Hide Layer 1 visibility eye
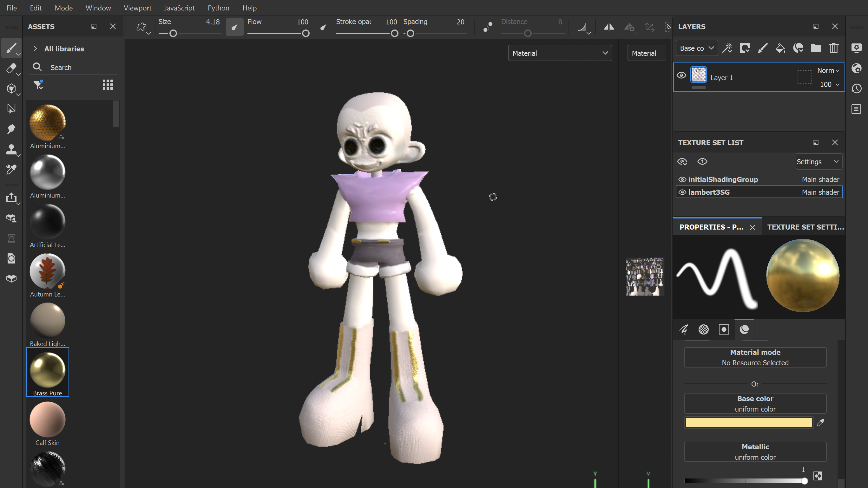Image resolution: width=868 pixels, height=488 pixels. pos(681,75)
